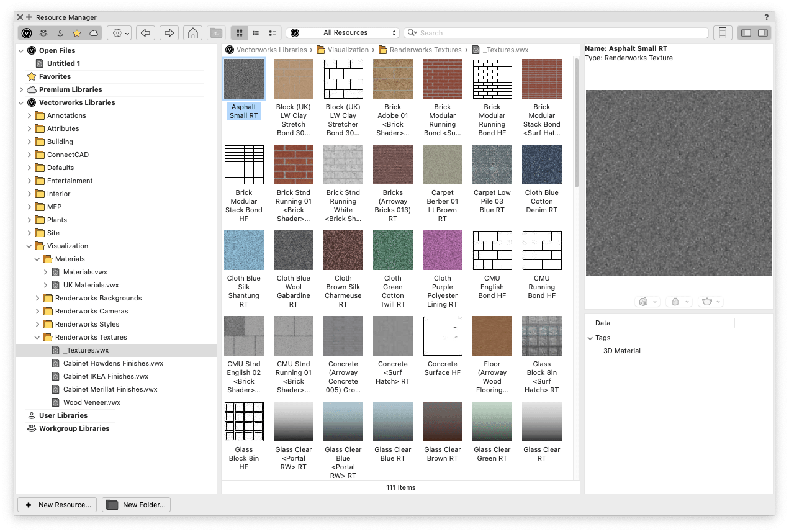Click the New Folder button
This screenshot has height=532, width=789.
136,505
